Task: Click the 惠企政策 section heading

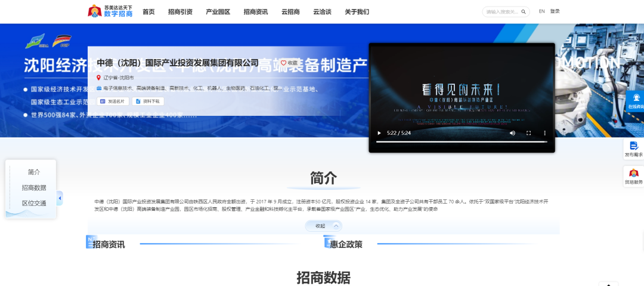Action: (346, 244)
